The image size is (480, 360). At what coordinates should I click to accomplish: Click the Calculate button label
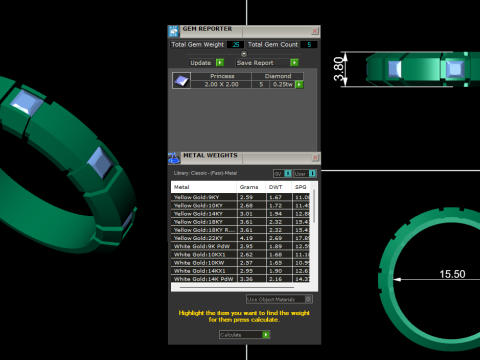coord(230,335)
